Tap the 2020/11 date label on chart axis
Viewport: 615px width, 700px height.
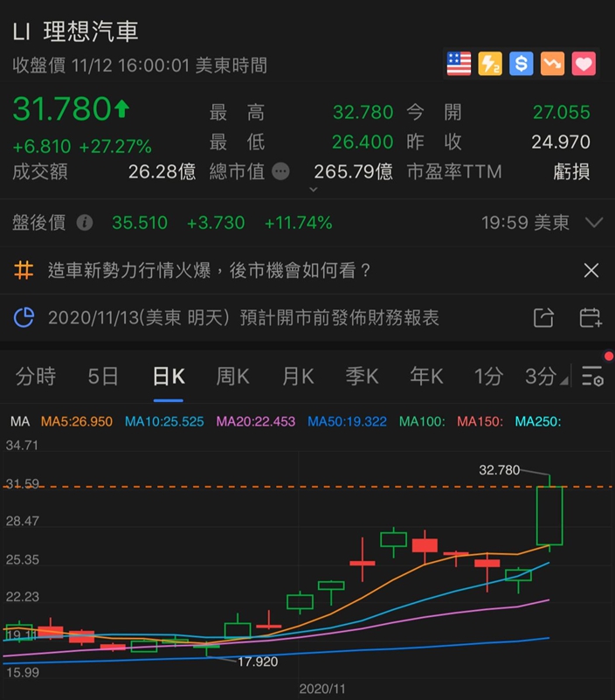pos(322,689)
